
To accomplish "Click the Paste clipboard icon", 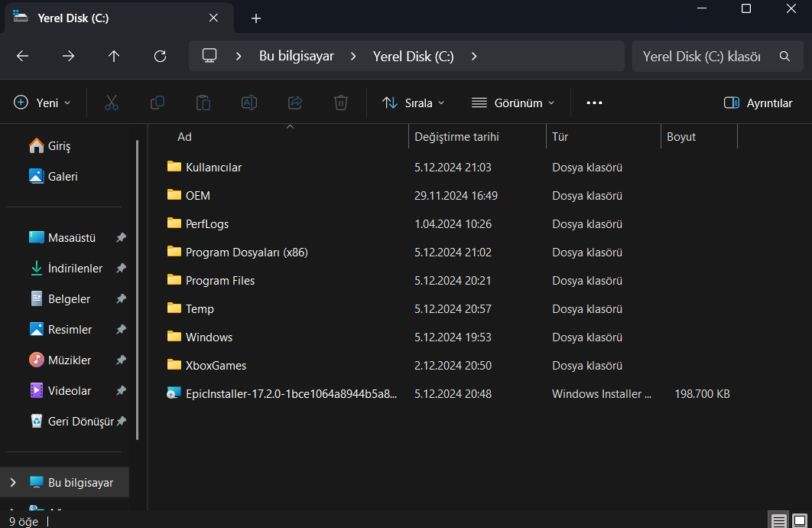I will coord(203,103).
